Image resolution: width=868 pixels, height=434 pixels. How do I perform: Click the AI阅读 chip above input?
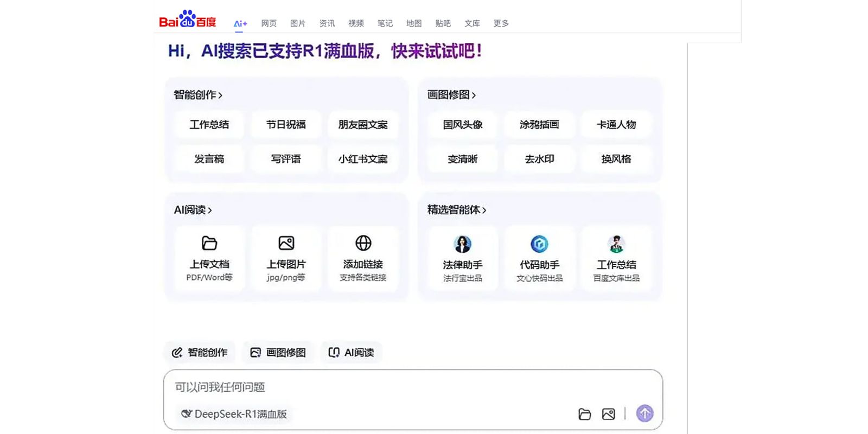[352, 353]
